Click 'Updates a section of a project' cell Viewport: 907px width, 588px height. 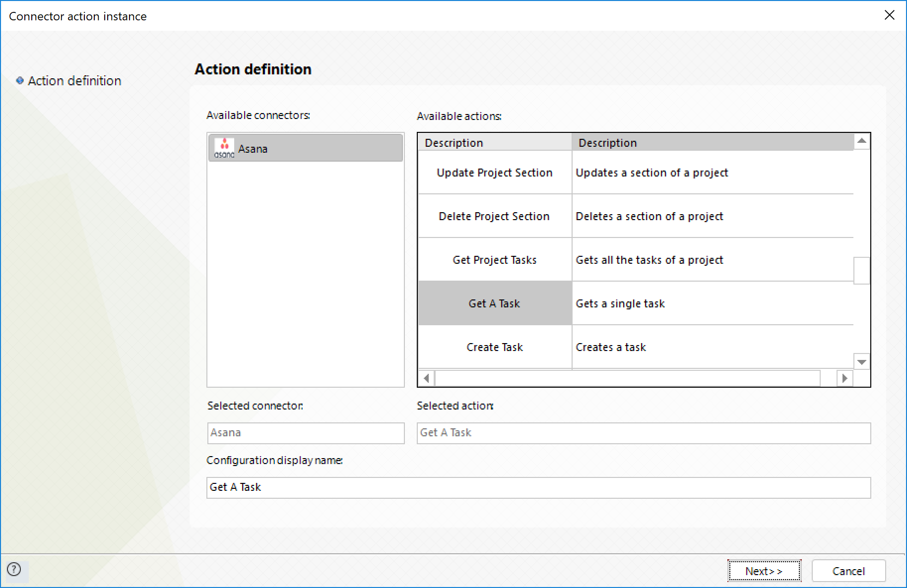tap(713, 172)
